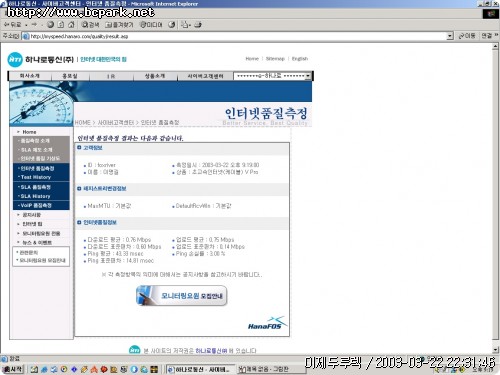The image size is (500, 375).
Task: Select SLA 제도 소개 in sidebar
Action: coord(36,150)
